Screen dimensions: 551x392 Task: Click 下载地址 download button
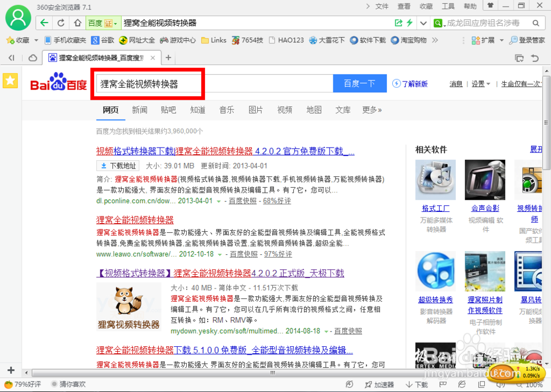[118, 166]
